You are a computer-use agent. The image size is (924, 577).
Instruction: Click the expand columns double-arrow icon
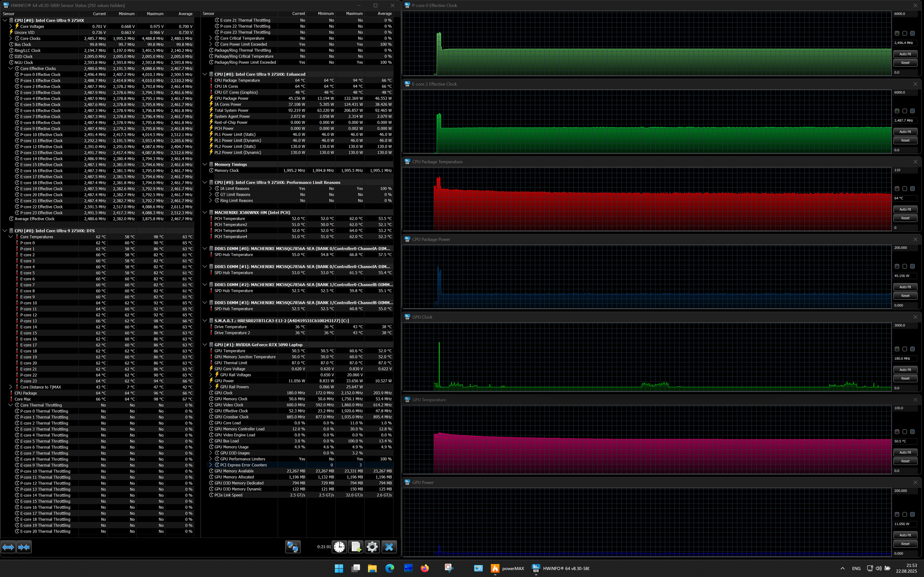(8, 547)
